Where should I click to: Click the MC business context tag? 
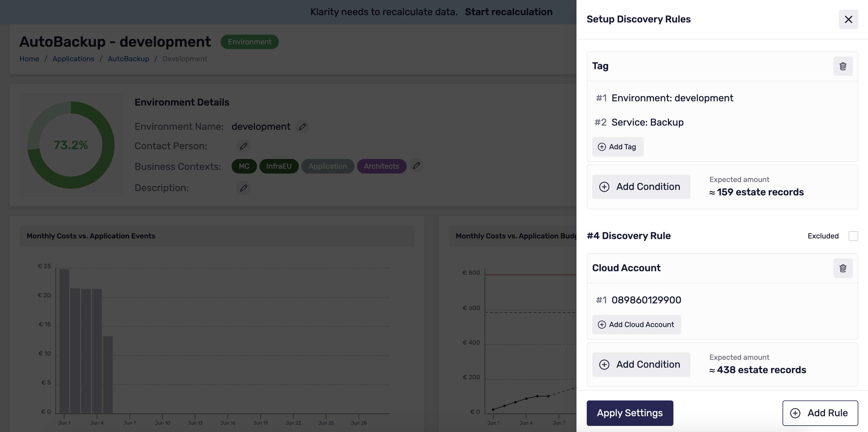coord(244,166)
